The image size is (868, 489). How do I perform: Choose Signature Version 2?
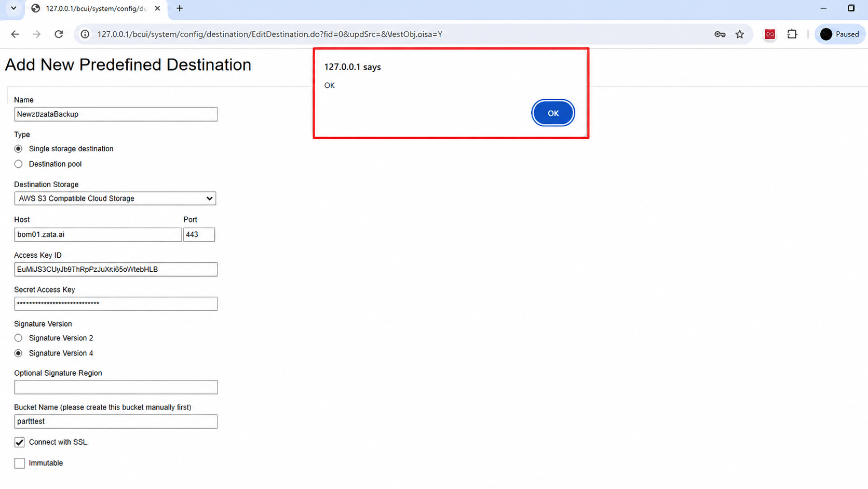[x=19, y=338]
